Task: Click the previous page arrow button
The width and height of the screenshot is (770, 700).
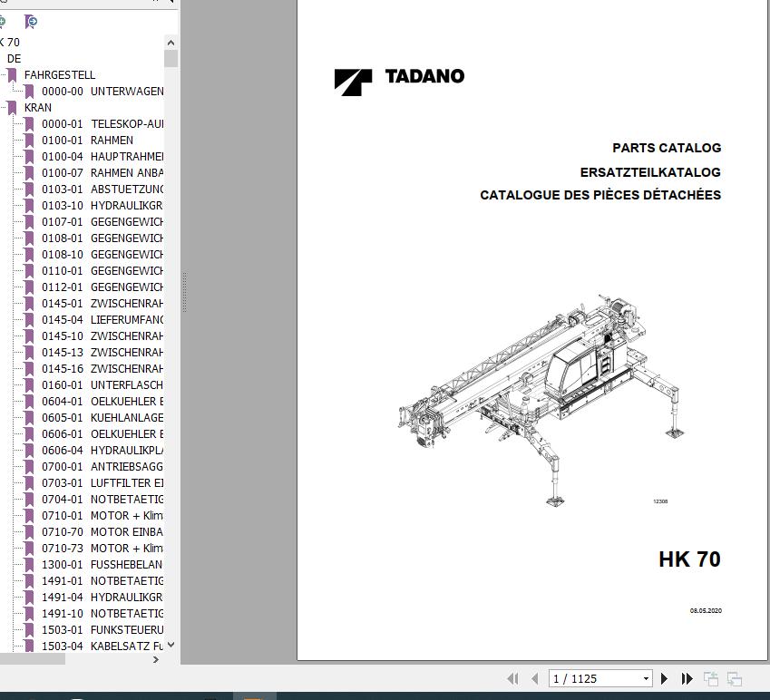Action: click(535, 677)
